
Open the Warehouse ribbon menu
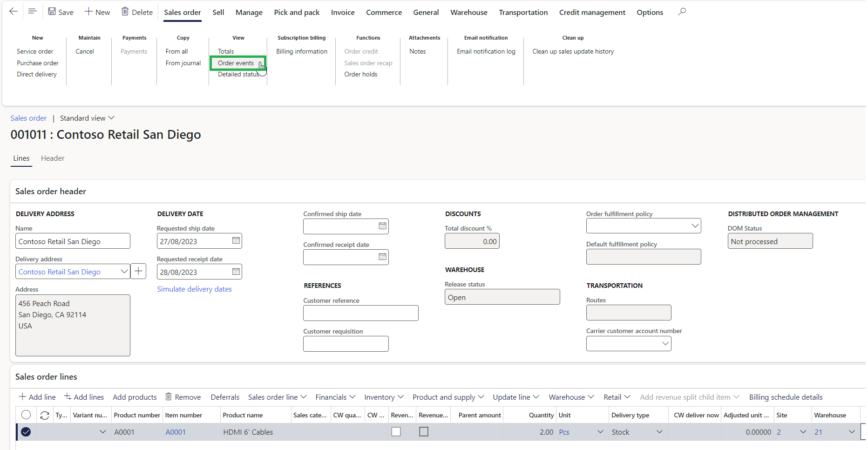coord(468,12)
